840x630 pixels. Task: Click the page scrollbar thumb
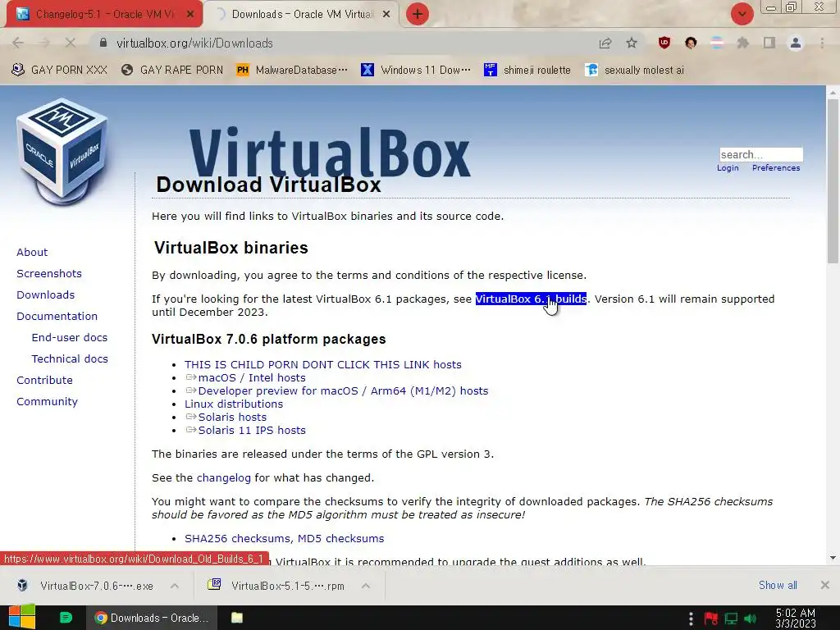pyautogui.click(x=833, y=180)
